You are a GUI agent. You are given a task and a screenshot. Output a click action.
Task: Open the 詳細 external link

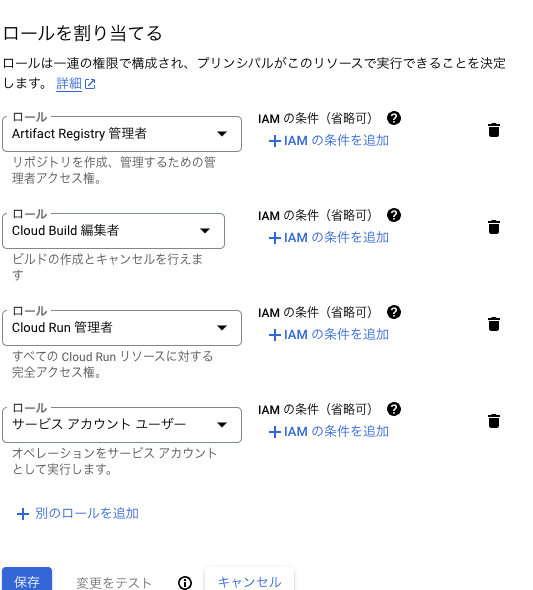[x=76, y=84]
